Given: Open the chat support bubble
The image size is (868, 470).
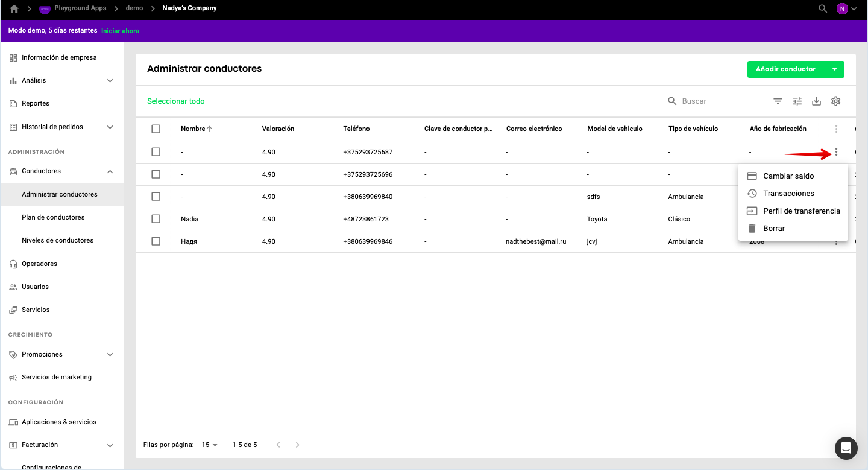Looking at the screenshot, I should (846, 448).
